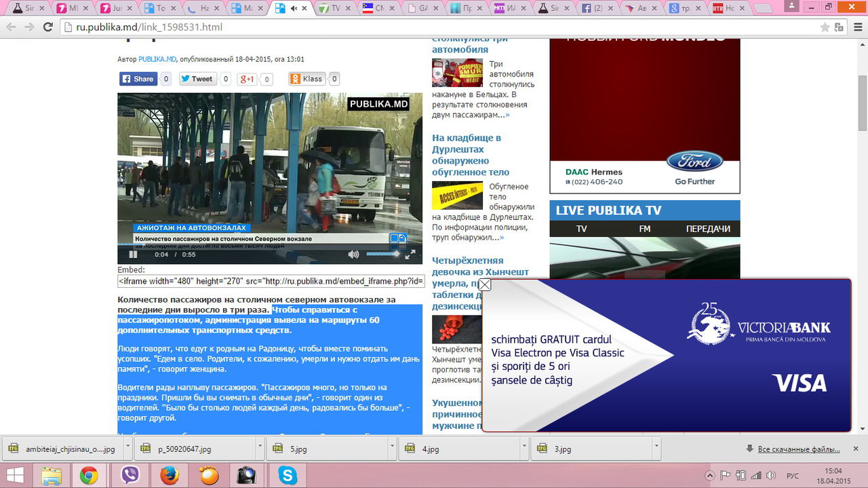The height and width of the screenshot is (488, 868).
Task: Open Chrome from taskbar
Action: coord(89,475)
